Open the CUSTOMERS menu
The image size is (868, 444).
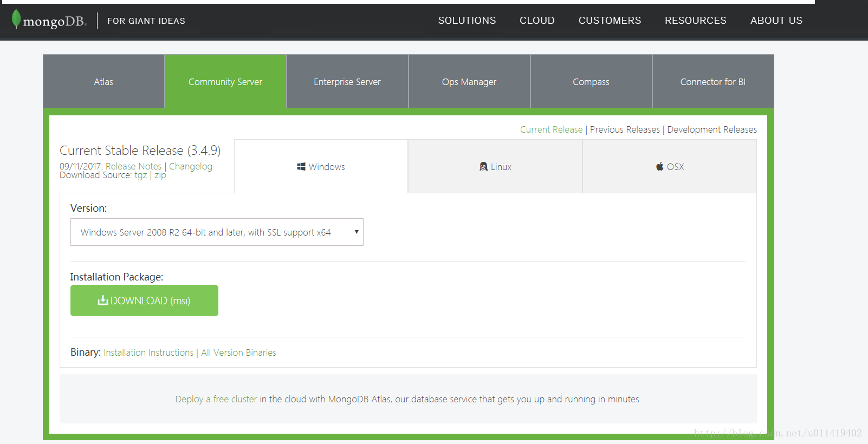tap(610, 21)
